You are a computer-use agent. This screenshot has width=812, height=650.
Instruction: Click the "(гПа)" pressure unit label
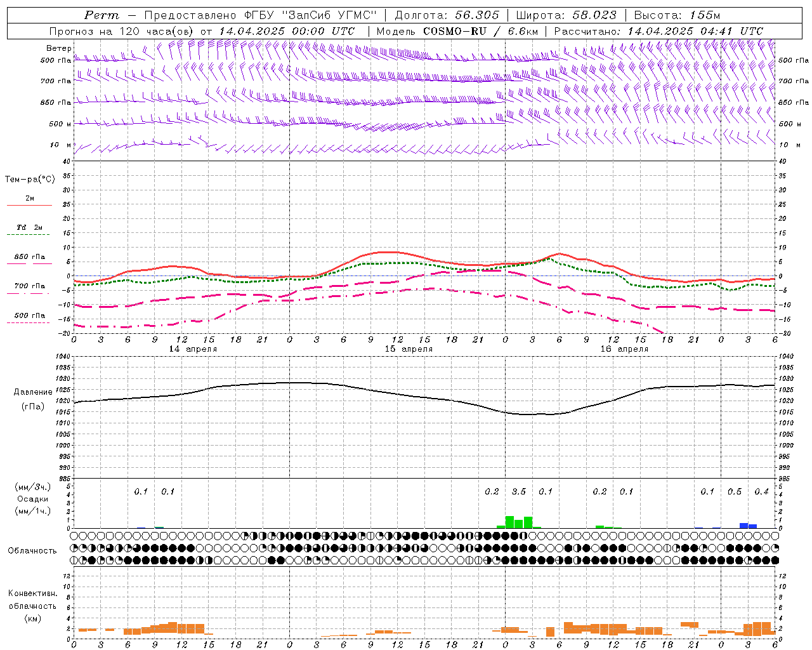click(32, 407)
